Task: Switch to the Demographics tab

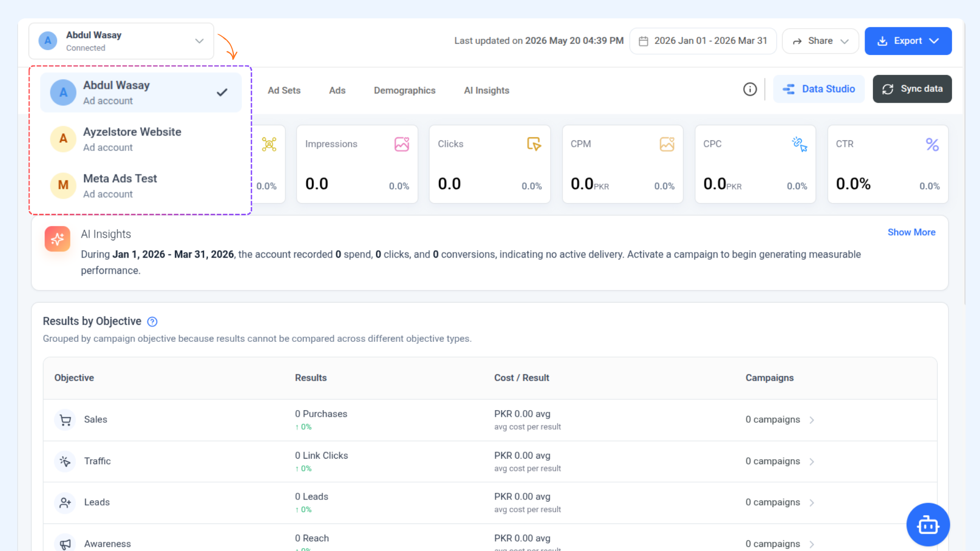Action: (x=404, y=90)
